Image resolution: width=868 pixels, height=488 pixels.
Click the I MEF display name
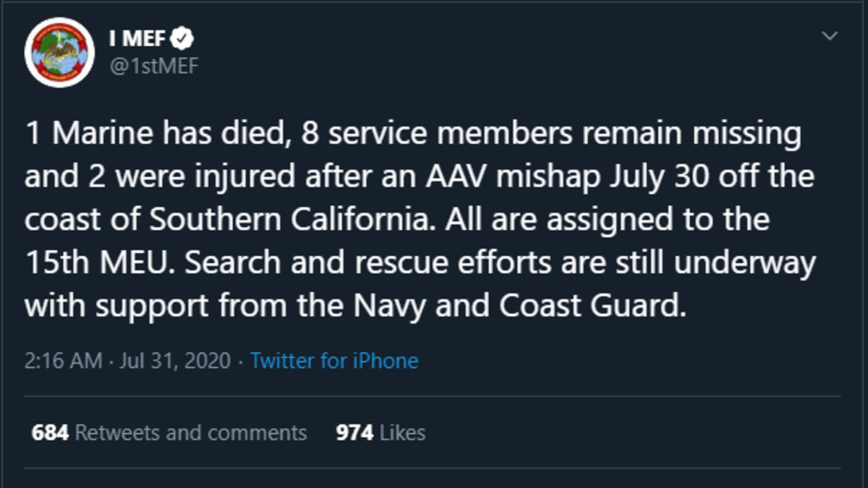(142, 38)
